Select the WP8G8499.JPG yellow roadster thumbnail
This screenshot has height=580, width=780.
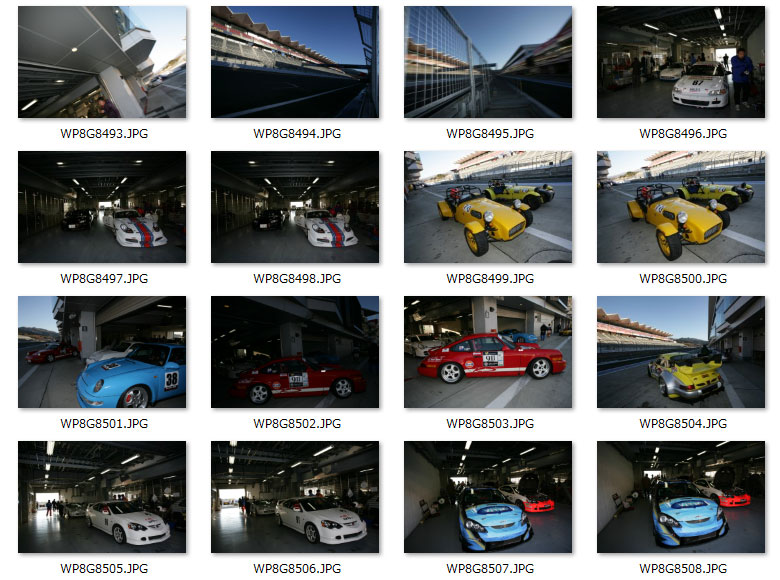coord(488,207)
